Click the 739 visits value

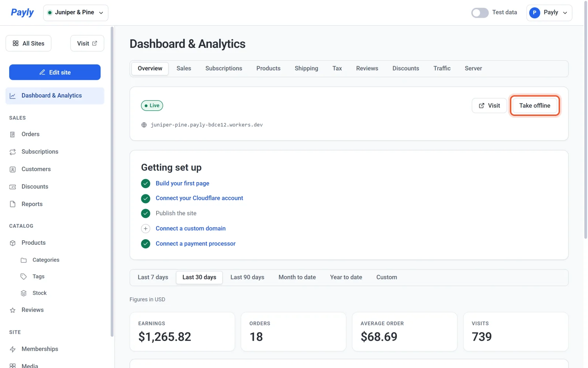(x=481, y=337)
